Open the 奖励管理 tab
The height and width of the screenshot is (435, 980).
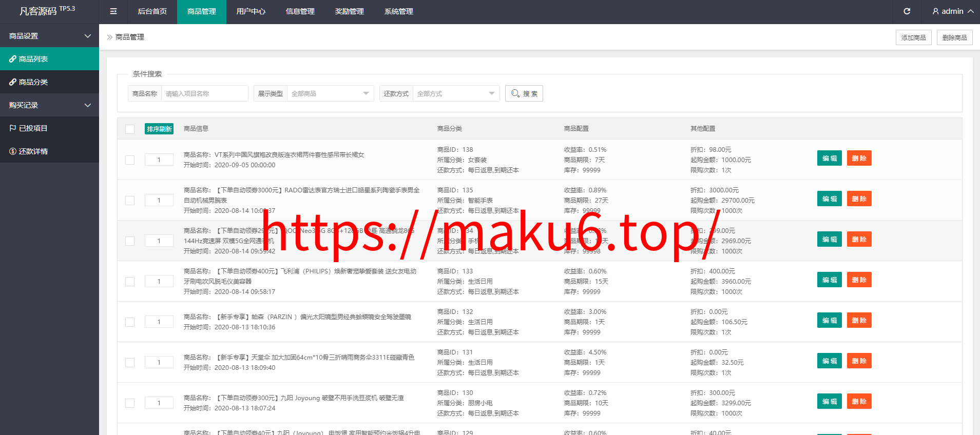pyautogui.click(x=350, y=11)
